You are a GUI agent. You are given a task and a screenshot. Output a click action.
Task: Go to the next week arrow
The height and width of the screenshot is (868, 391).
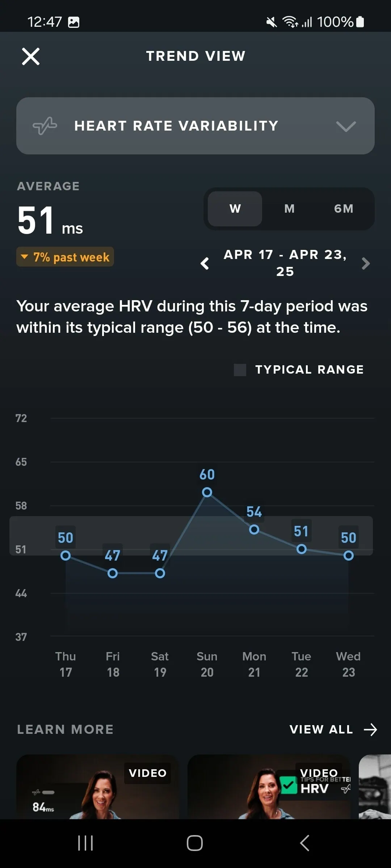coord(366,263)
